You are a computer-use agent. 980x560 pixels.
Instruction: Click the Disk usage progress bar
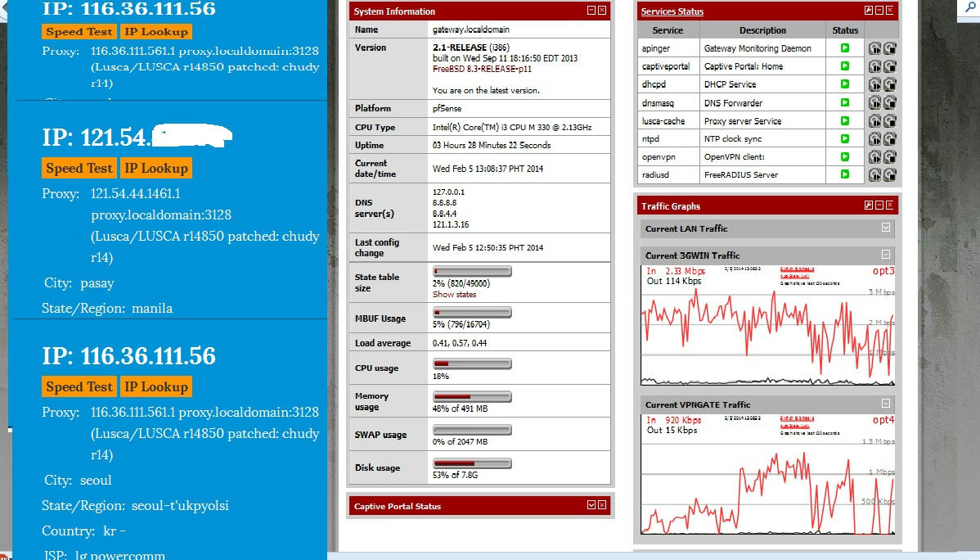[473, 463]
